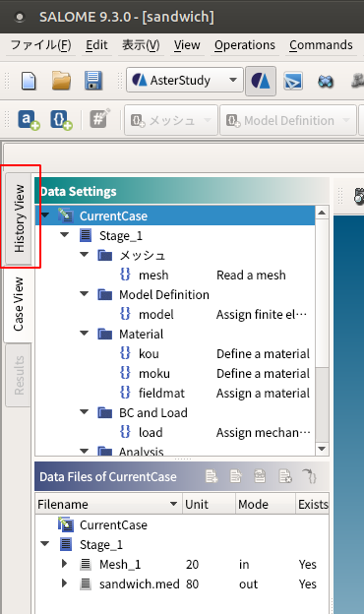364x614 pixels.
Task: Sort by the Filename column header
Action: click(x=108, y=504)
